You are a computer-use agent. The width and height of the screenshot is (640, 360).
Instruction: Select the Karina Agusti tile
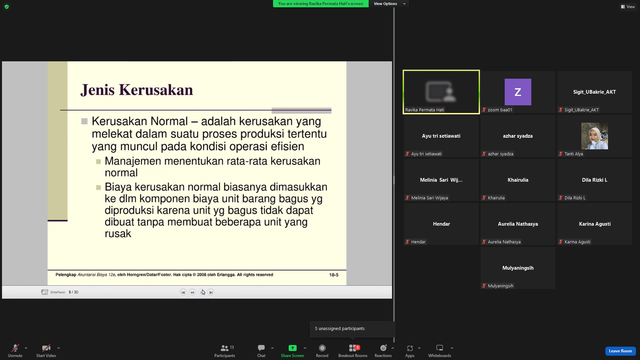point(594,224)
